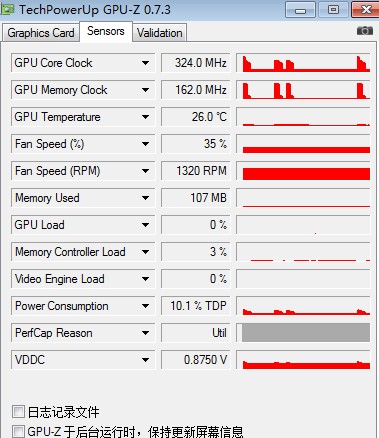Expand the Fan Speed (%) dropdown
Screen dimensions: 379x438
(145, 144)
